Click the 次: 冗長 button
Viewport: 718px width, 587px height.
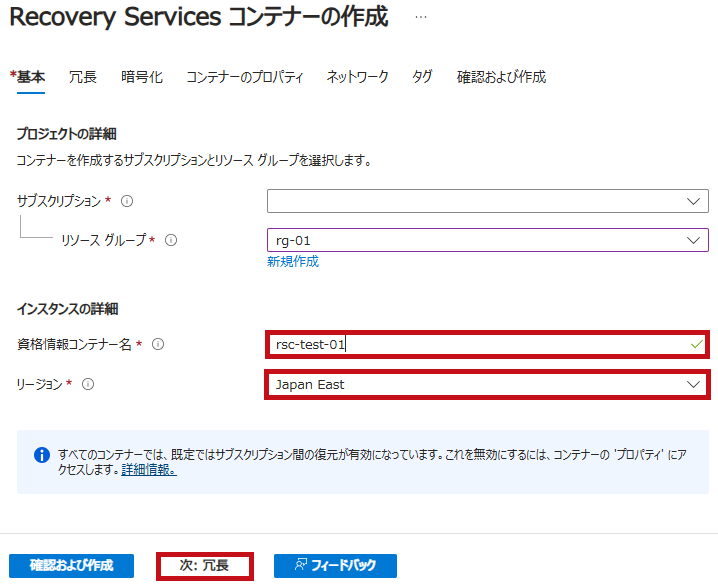204,566
